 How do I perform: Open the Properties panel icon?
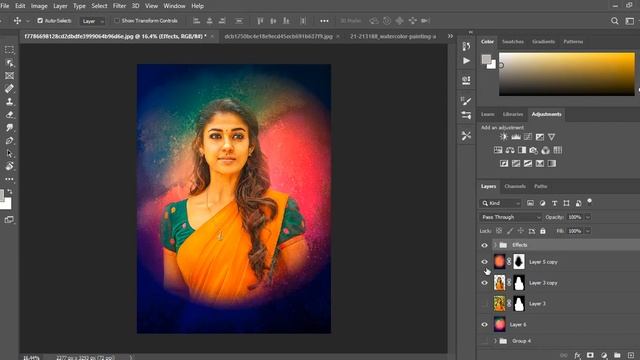tap(466, 80)
